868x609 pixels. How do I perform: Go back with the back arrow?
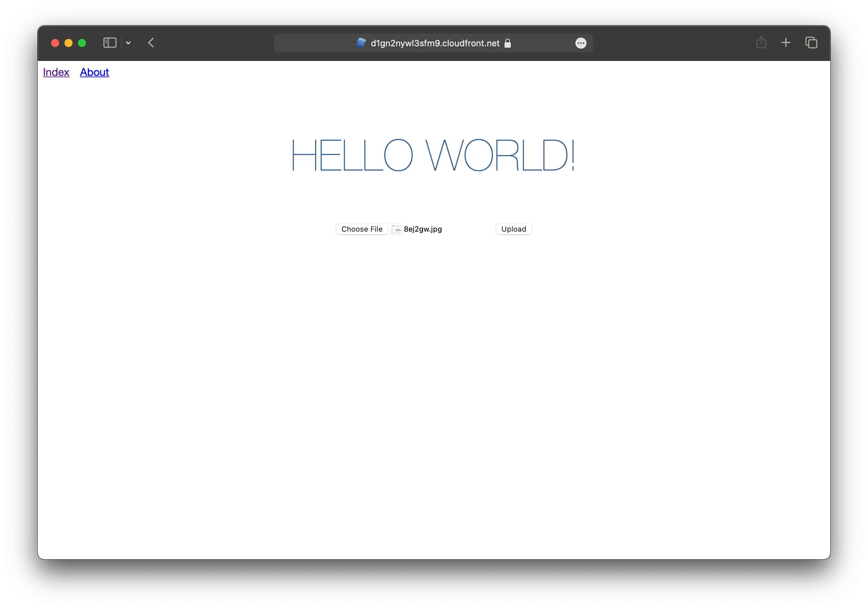[151, 43]
